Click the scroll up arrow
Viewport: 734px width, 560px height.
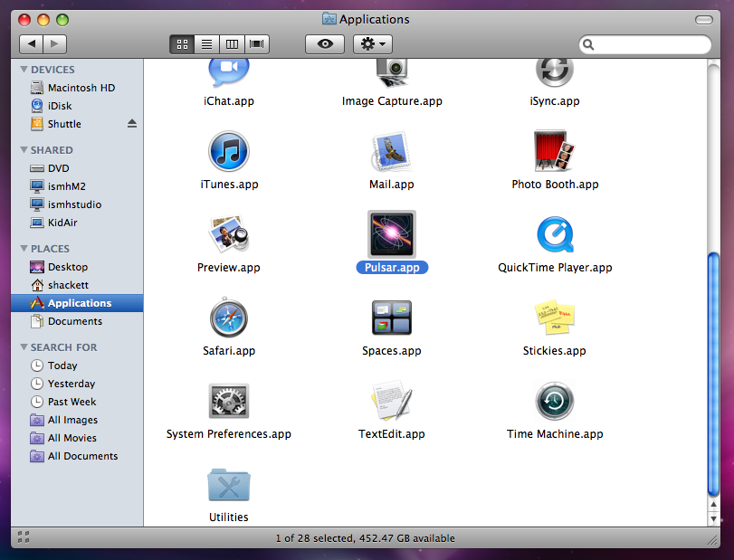(x=713, y=504)
